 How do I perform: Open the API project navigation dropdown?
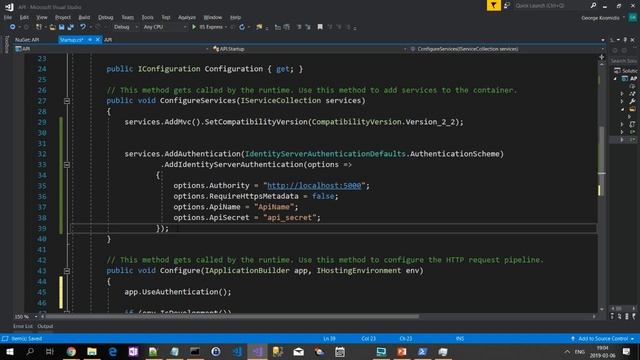[x=111, y=49]
